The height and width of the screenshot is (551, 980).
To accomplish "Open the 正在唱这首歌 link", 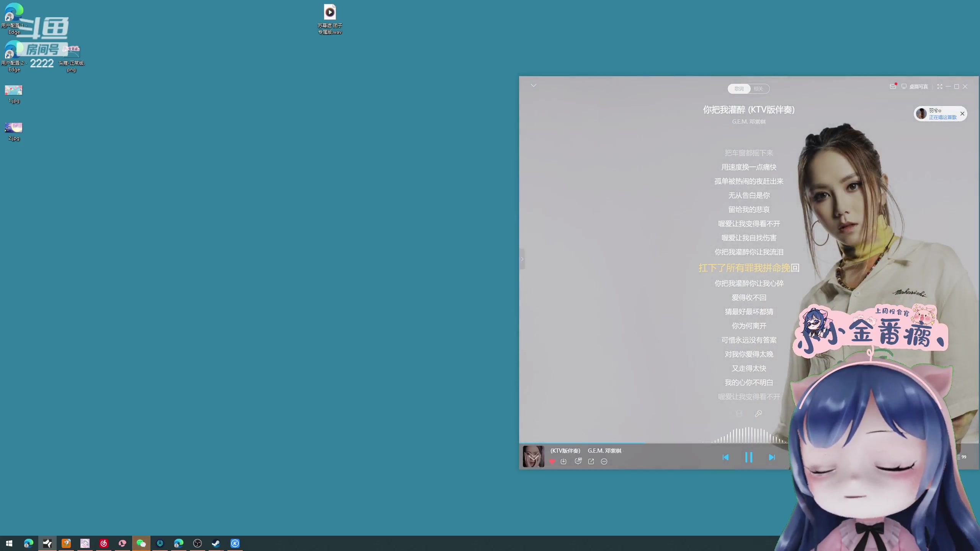I will pyautogui.click(x=942, y=117).
